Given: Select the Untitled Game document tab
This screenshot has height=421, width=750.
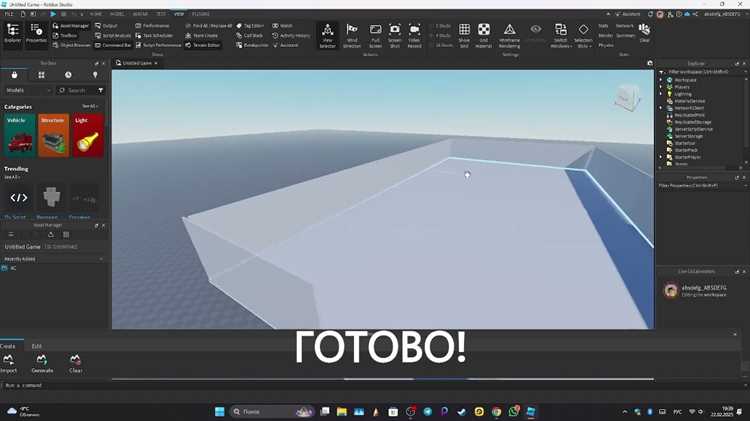Looking at the screenshot, I should 137,63.
